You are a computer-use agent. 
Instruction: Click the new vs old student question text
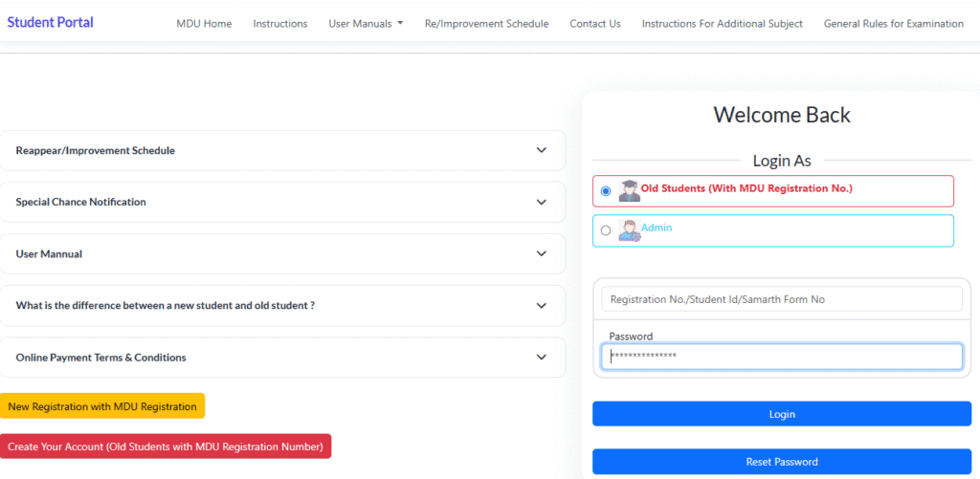tap(165, 306)
